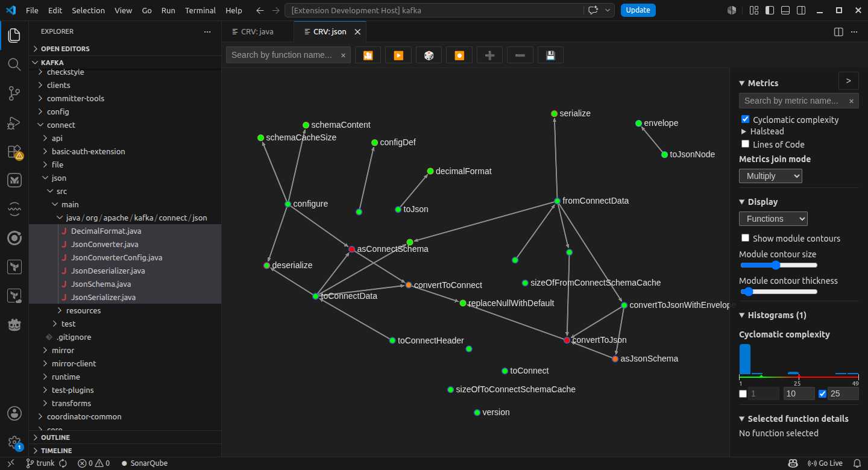This screenshot has width=868, height=470.
Task: Open the Manage gear menu
Action: 14,442
